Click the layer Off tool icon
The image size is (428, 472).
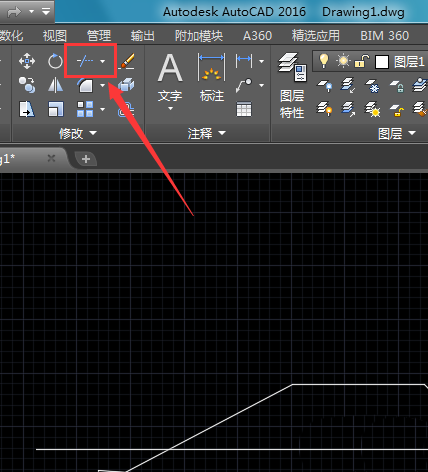coord(324,86)
